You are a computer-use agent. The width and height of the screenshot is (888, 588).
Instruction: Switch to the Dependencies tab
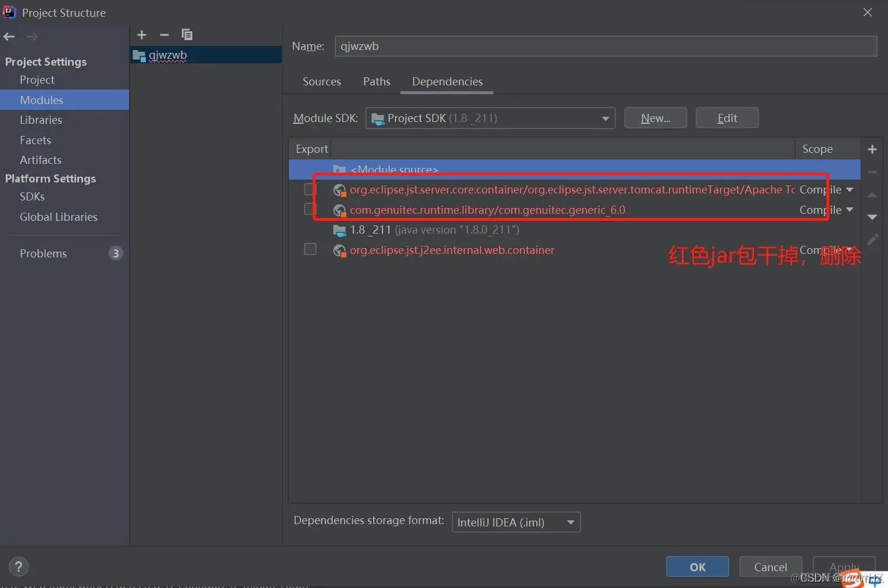pos(447,81)
